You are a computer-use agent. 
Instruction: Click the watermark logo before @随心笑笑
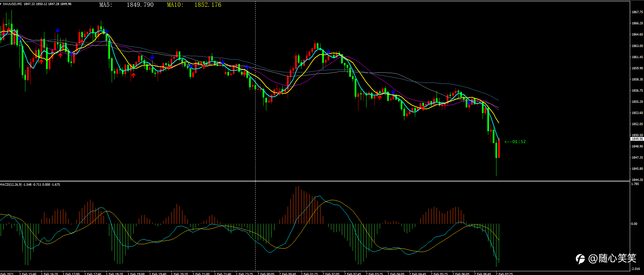[580, 259]
